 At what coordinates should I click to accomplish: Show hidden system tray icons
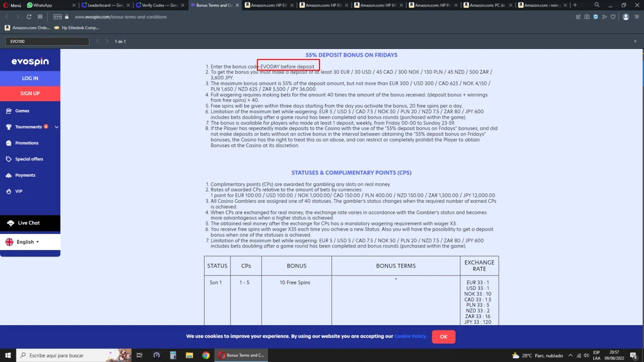tap(571, 355)
